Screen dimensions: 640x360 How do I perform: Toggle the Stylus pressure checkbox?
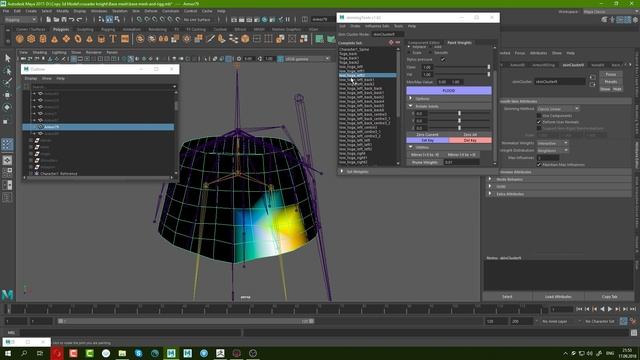tap(443, 60)
